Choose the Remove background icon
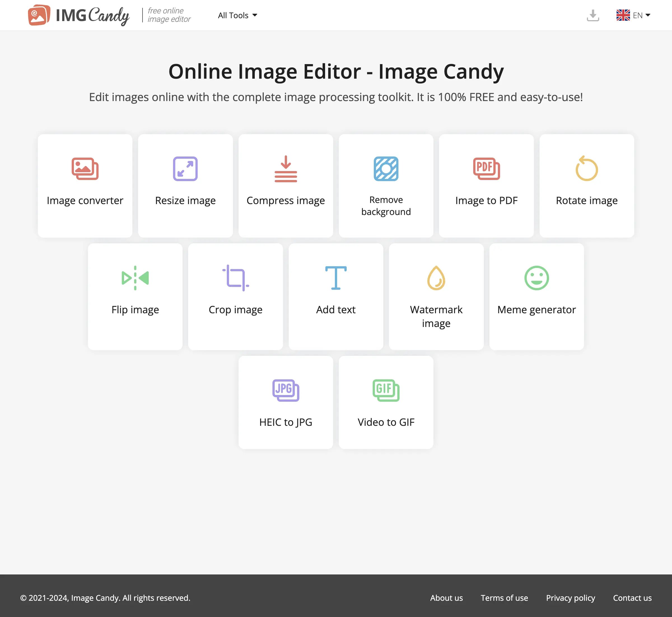 [x=386, y=169]
